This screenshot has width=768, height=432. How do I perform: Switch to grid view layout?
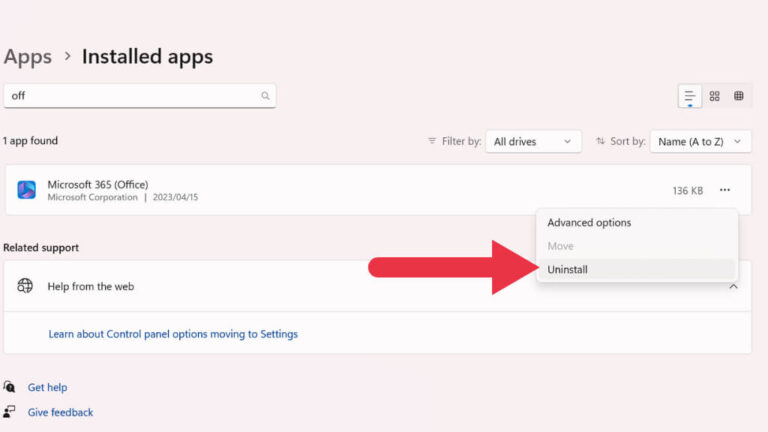tap(715, 96)
